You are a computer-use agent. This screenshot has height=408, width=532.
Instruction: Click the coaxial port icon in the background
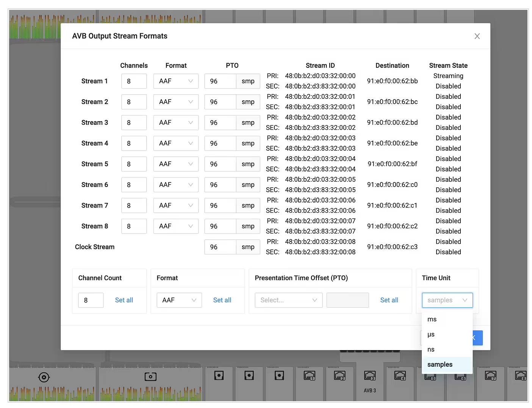point(44,377)
